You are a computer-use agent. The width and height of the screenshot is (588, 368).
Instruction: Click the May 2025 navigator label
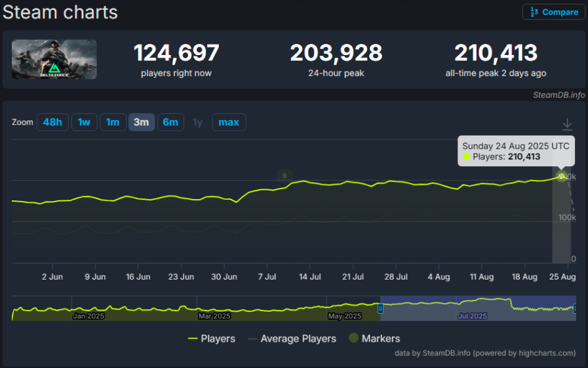coord(345,316)
